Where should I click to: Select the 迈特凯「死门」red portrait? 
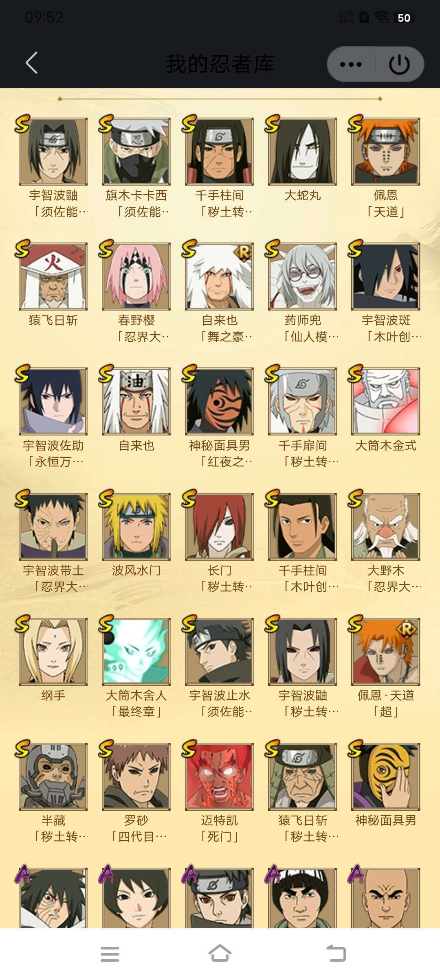[220, 776]
